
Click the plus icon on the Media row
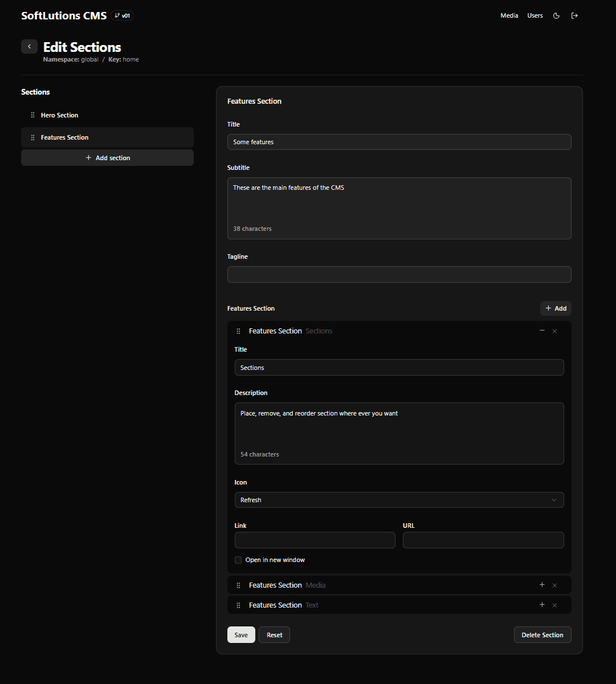[542, 585]
